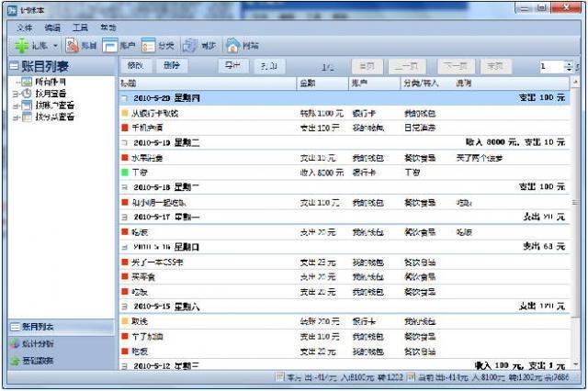Viewport: 588px width, 391px height.
Task: Increase page number with spinner up arrow
Action: click(569, 64)
